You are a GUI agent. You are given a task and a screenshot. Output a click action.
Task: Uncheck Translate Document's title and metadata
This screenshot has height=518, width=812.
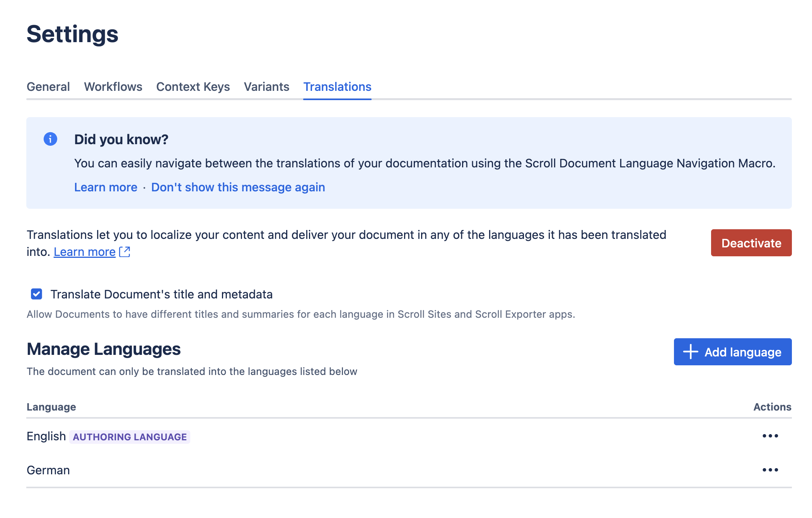(x=36, y=294)
